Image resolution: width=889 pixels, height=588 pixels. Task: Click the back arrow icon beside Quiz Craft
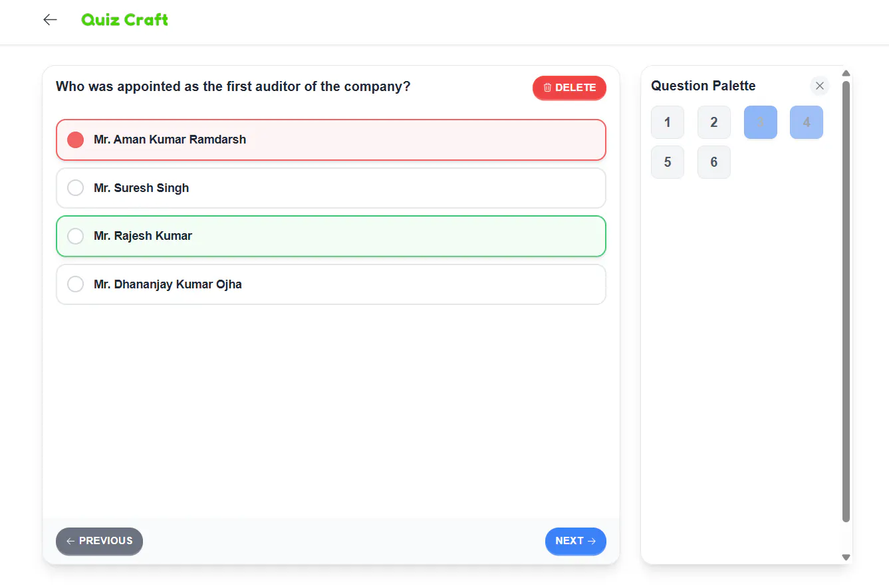coord(50,20)
